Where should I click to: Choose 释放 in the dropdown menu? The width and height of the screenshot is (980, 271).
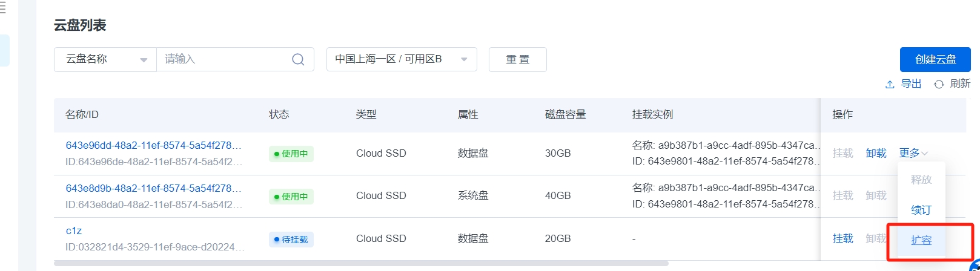click(x=921, y=180)
